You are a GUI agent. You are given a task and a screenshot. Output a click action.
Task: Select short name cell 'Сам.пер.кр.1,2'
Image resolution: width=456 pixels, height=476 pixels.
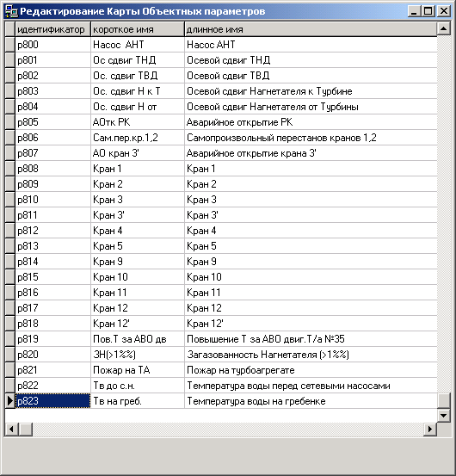pos(138,138)
